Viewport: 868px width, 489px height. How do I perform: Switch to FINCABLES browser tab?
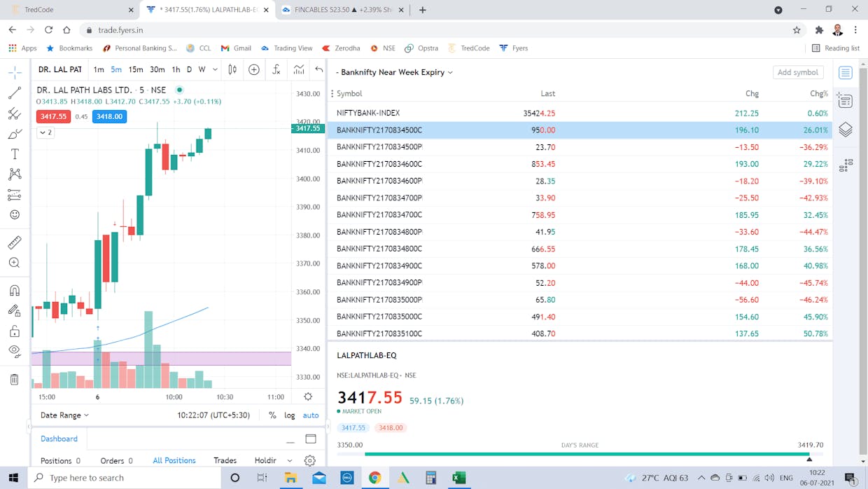343,10
